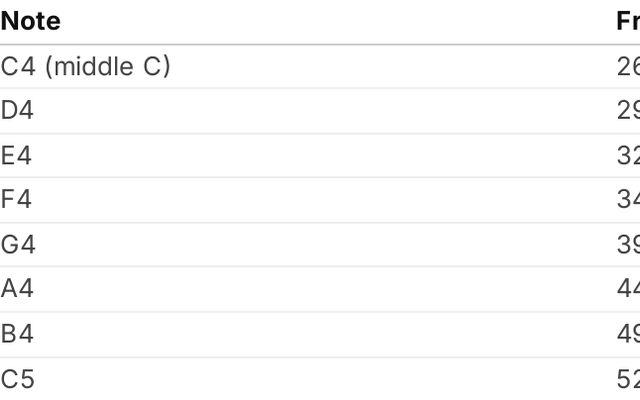This screenshot has height=400, width=640.
Task: Click the E4 note cell
Action: pyautogui.click(x=17, y=156)
